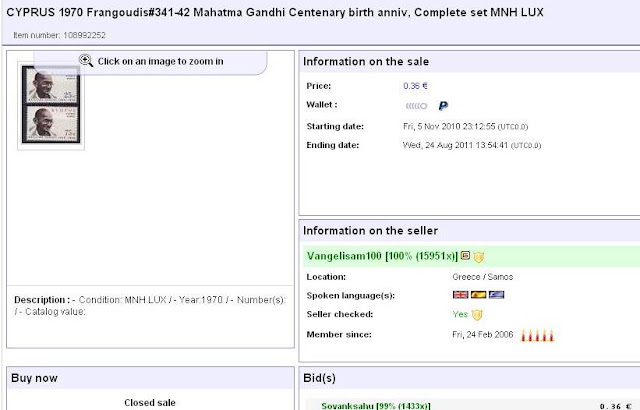Screen dimensions: 640x410
Task: Click the bid amount 0.36 € in Bid(s)
Action: click(616, 406)
